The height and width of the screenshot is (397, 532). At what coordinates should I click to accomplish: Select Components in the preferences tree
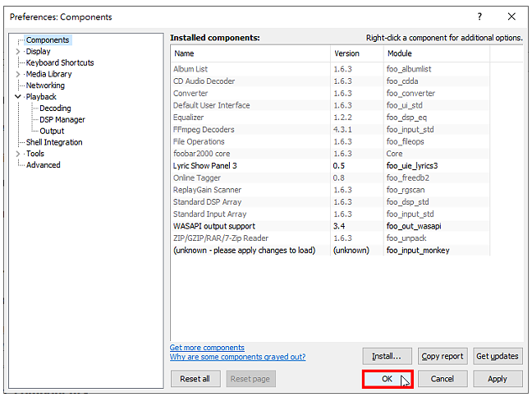point(48,40)
